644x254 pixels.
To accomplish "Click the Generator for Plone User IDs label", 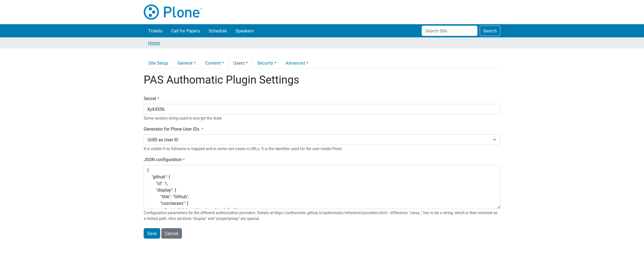I will point(172,129).
